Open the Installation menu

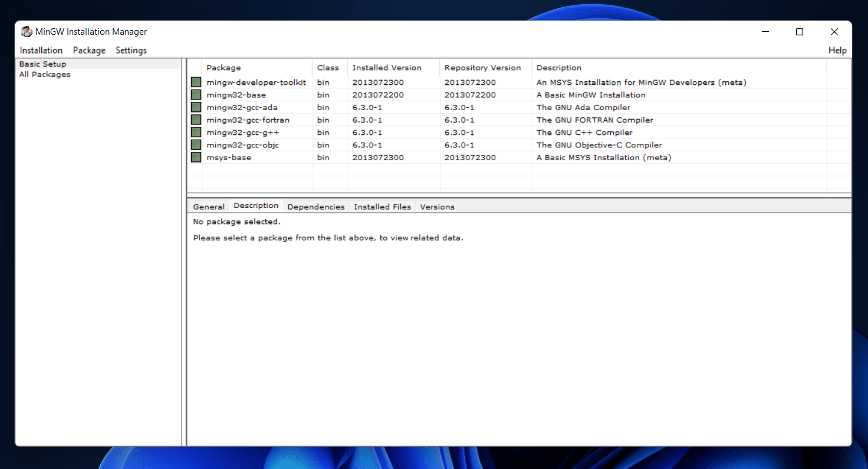(41, 51)
